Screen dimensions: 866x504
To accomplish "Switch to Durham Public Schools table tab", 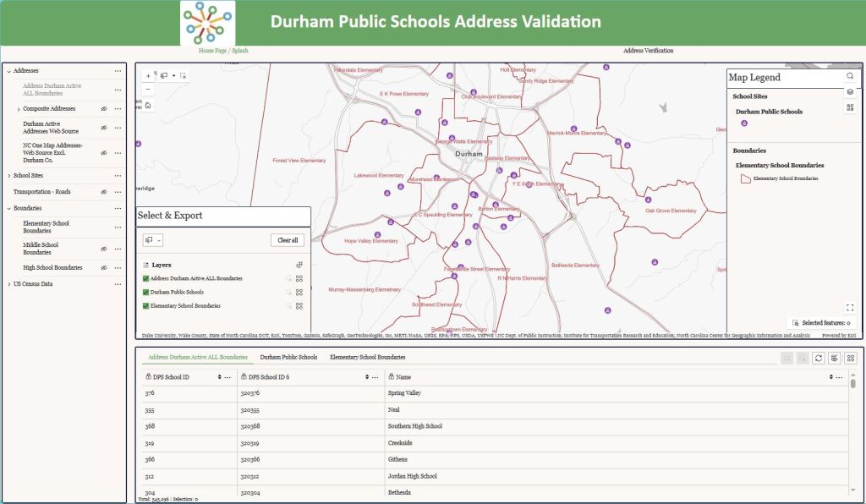I will [288, 358].
